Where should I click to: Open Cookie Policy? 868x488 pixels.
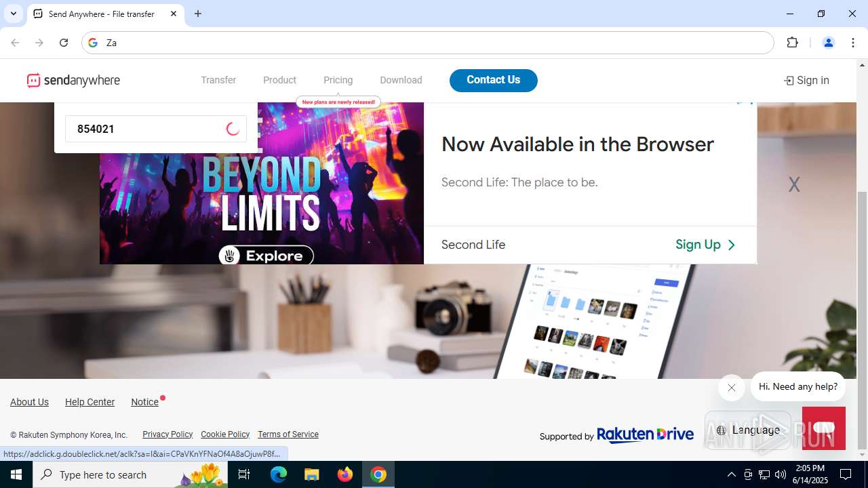point(225,434)
